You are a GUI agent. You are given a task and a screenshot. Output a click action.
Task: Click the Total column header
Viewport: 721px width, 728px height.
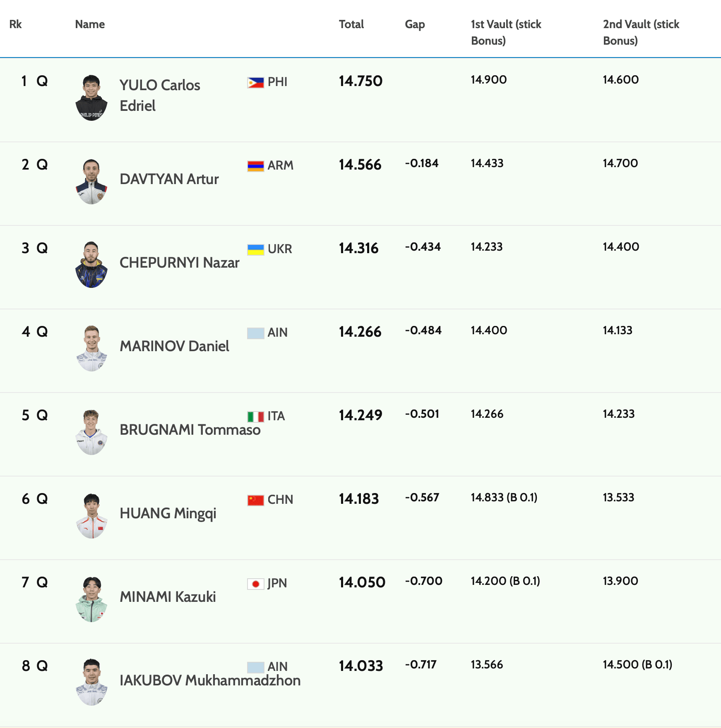[351, 24]
